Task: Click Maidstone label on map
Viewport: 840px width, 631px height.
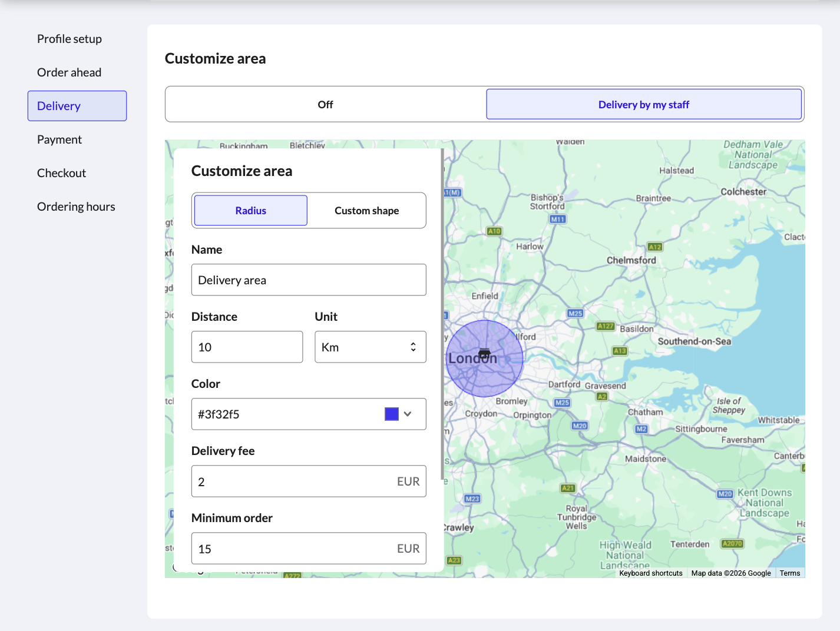Action: (x=646, y=459)
